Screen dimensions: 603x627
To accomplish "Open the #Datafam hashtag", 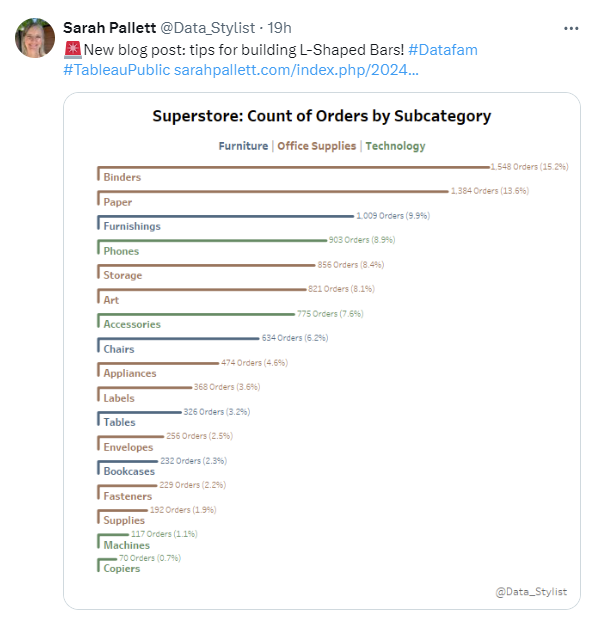I will point(445,50).
